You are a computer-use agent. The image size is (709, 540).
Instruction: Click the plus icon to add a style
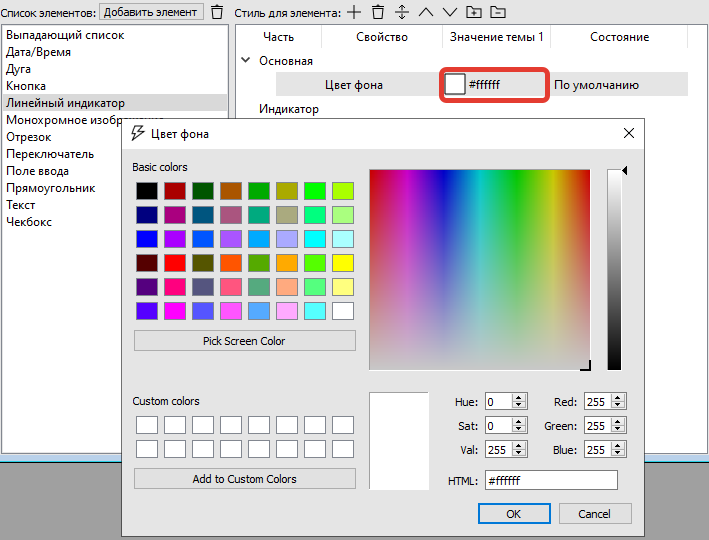click(353, 12)
